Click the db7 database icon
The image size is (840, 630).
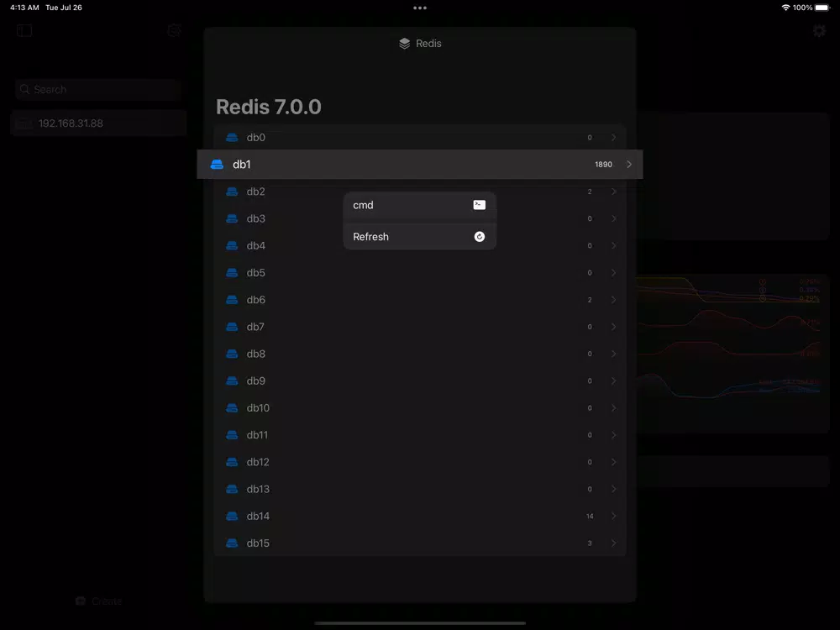[232, 327]
